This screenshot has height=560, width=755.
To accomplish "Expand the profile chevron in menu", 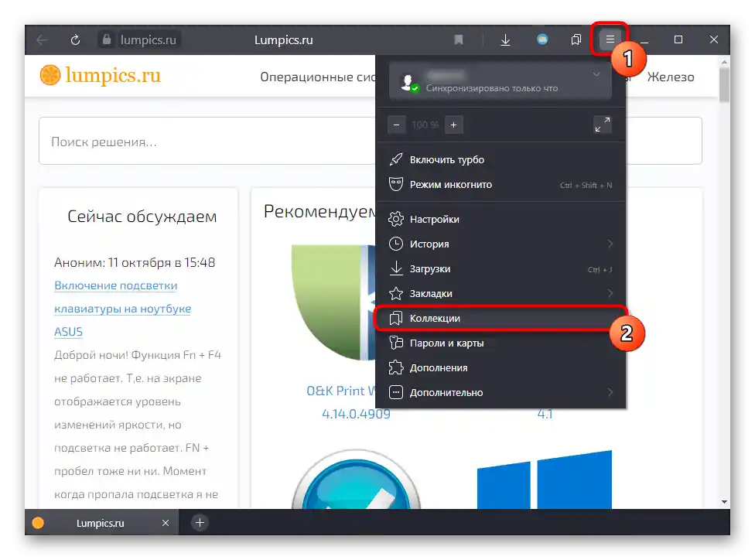I will tap(596, 74).
